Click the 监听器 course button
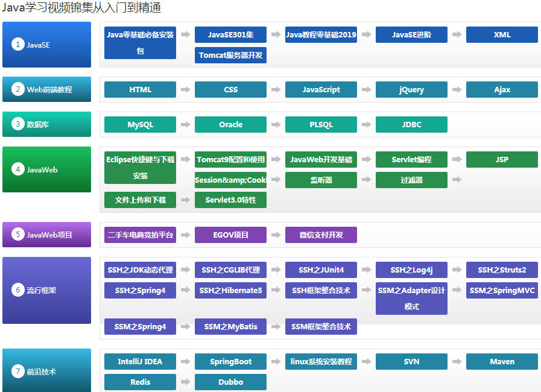Viewport: 541px width, 392px height. pyautogui.click(x=321, y=180)
